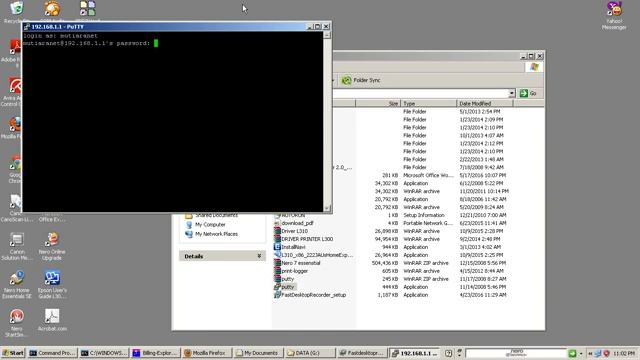
Task: Click the Windows logo in the Explorer window
Action: 534,67
